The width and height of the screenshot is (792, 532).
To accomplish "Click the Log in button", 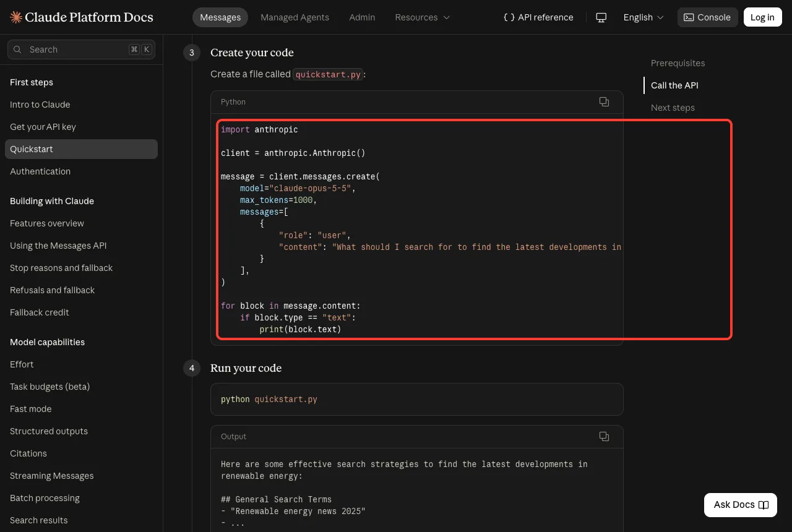I will pos(762,17).
